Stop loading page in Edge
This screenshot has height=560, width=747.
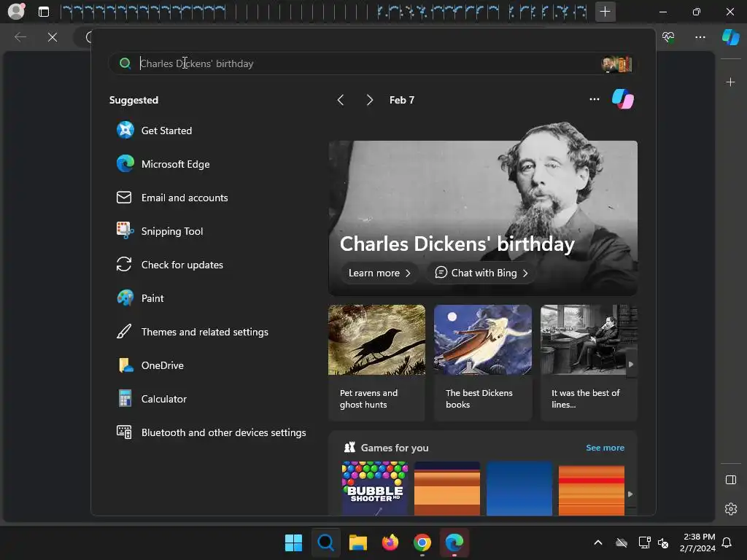53,37
